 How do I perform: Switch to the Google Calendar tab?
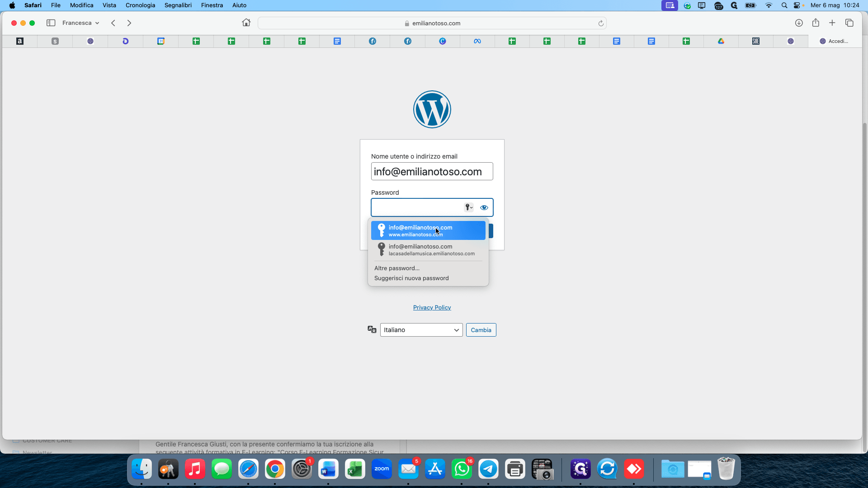click(x=160, y=41)
